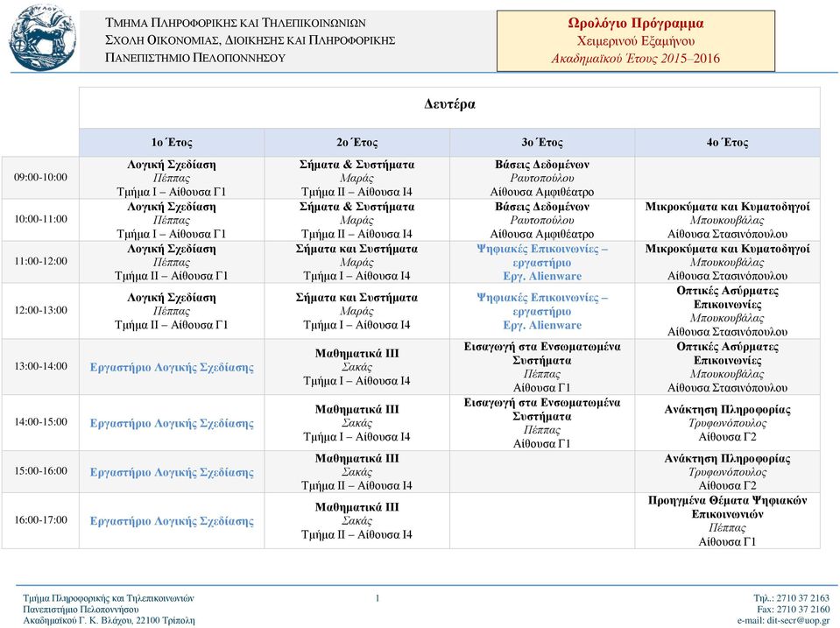Click 'Οπτικές Ασύρματες Επικοινωνίες' cell at 12:00-13:00
The height and width of the screenshot is (628, 840).
728,311
